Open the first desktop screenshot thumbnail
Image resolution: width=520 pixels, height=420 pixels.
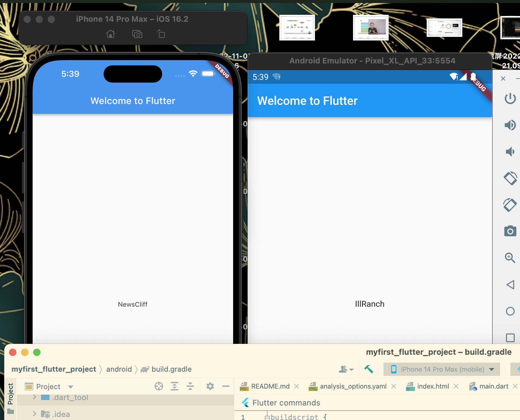click(x=297, y=27)
